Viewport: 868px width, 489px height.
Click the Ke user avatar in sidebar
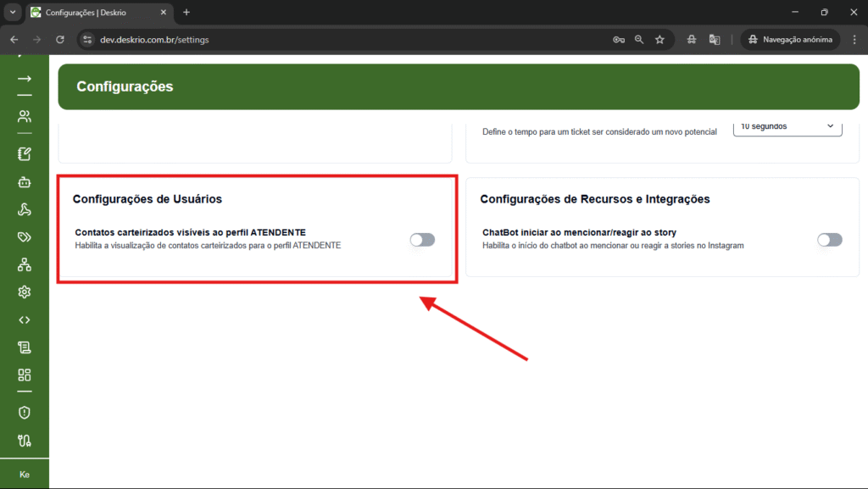click(x=25, y=475)
